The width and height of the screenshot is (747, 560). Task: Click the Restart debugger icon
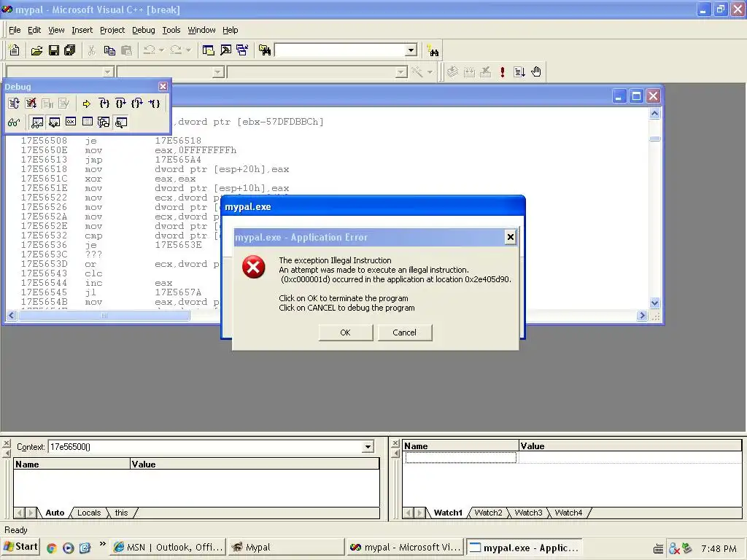coord(14,104)
